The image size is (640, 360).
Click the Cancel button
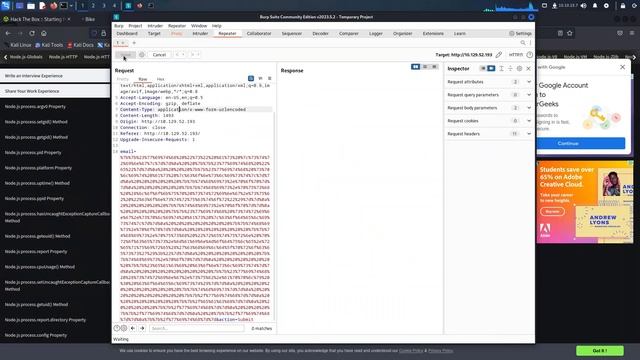pos(159,55)
